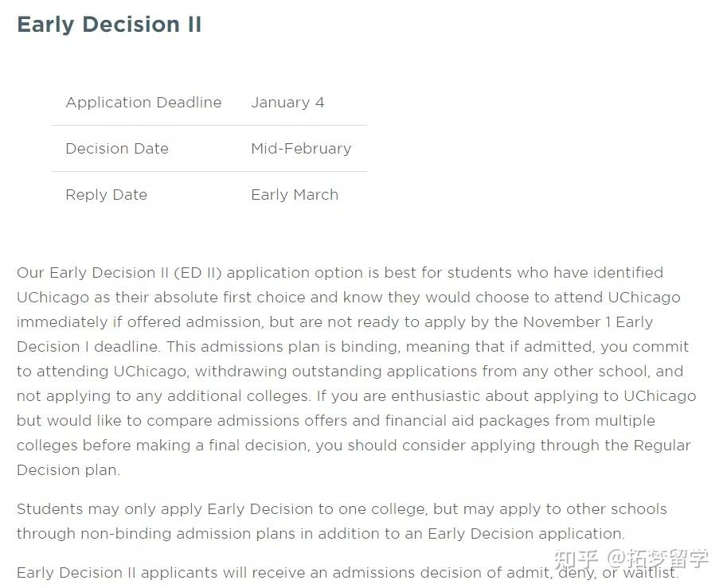Click the Early Decision II heading
This screenshot has width=727, height=588.
[109, 25]
